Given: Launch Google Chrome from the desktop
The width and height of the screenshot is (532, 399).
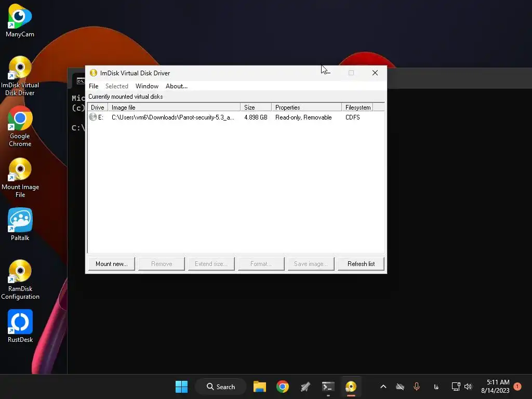Looking at the screenshot, I should 20,127.
